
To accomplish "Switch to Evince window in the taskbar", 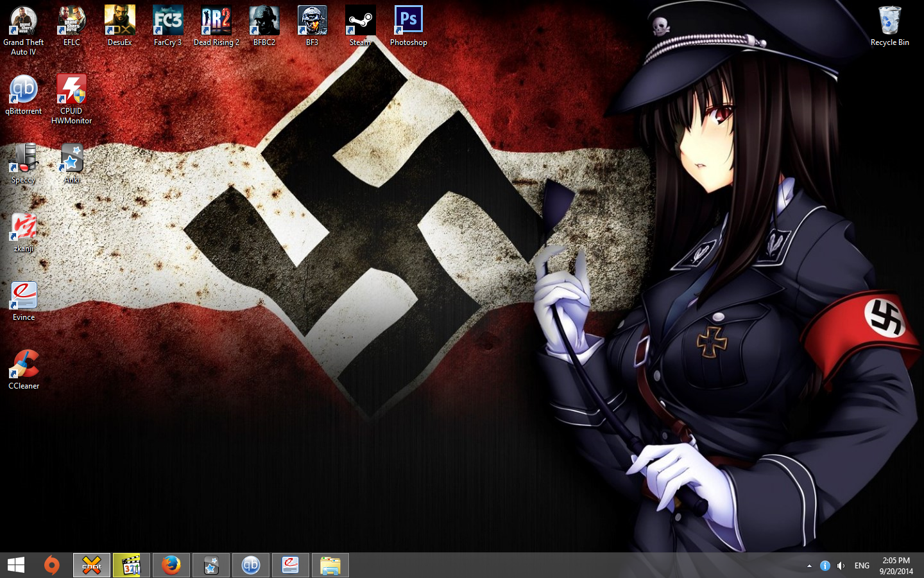I will [x=291, y=565].
